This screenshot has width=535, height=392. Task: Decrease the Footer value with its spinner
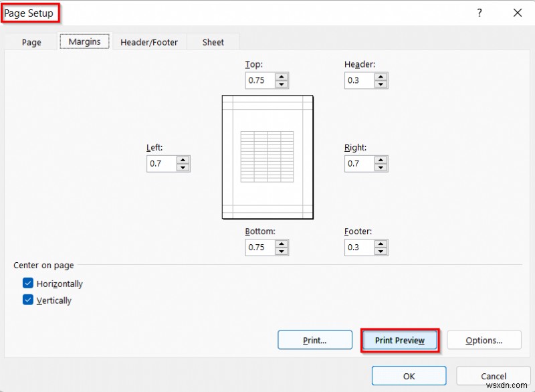point(381,251)
